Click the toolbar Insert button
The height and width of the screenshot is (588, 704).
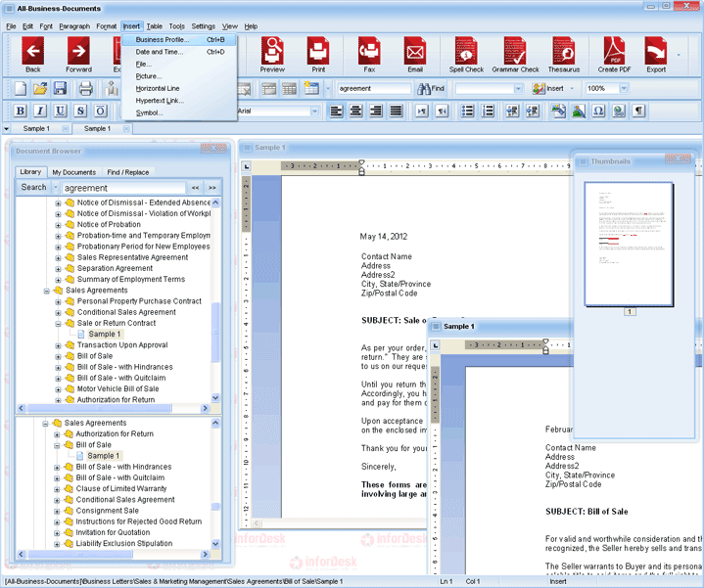pos(548,88)
